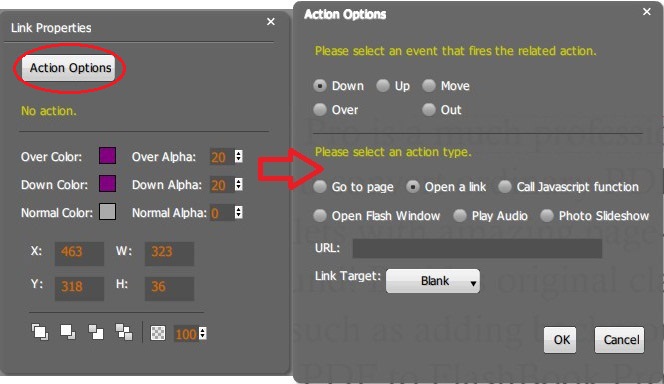Click the URL input field
Screen dimensions: 664x384
[477, 248]
